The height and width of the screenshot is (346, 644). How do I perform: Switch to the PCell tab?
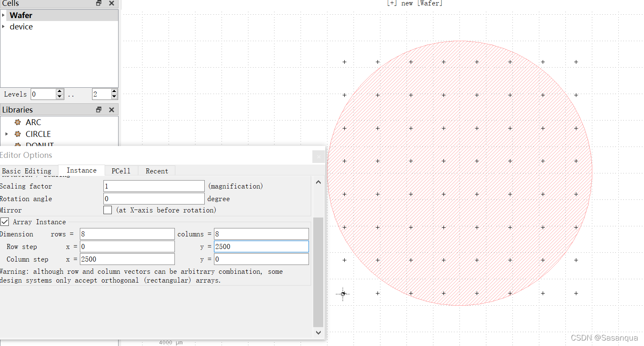pos(121,170)
